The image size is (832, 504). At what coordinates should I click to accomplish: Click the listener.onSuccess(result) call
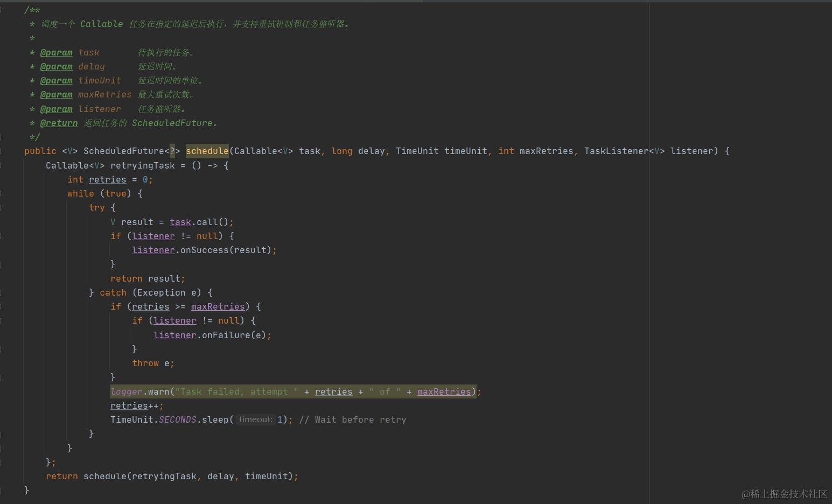click(202, 250)
